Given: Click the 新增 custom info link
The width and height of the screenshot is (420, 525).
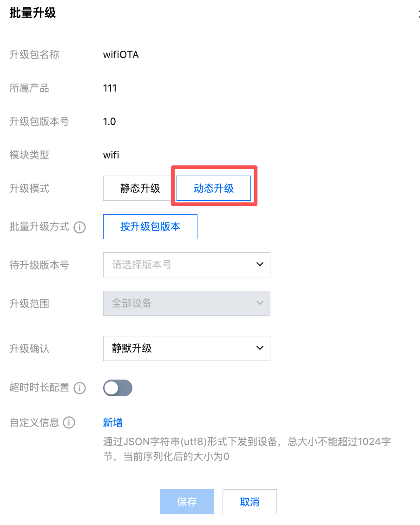Looking at the screenshot, I should tap(113, 423).
